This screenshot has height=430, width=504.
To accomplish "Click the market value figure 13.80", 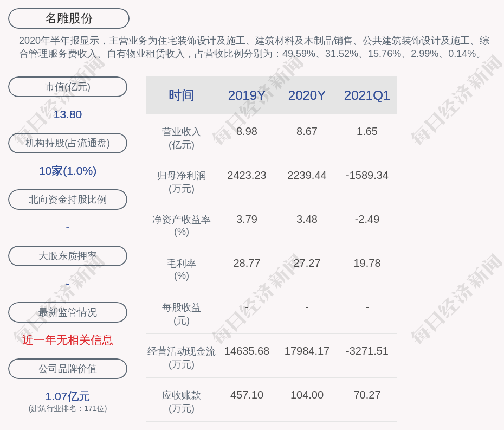I will click(x=68, y=114).
